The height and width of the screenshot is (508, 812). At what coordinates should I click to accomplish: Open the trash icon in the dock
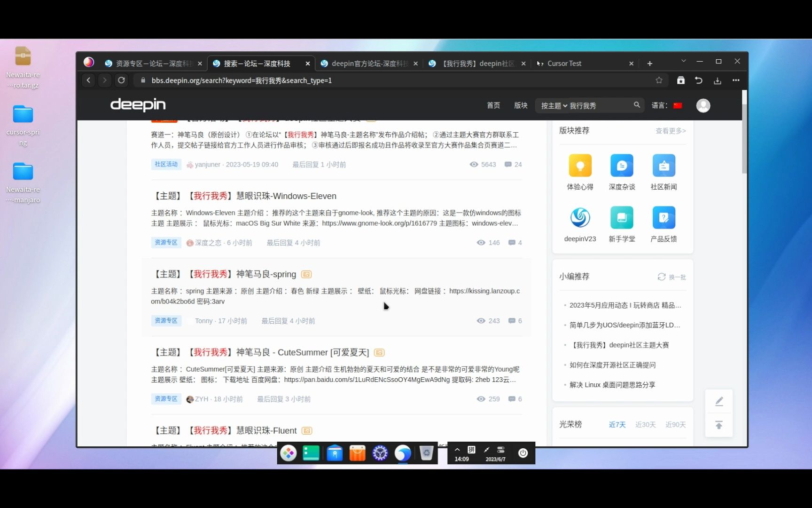pyautogui.click(x=426, y=453)
